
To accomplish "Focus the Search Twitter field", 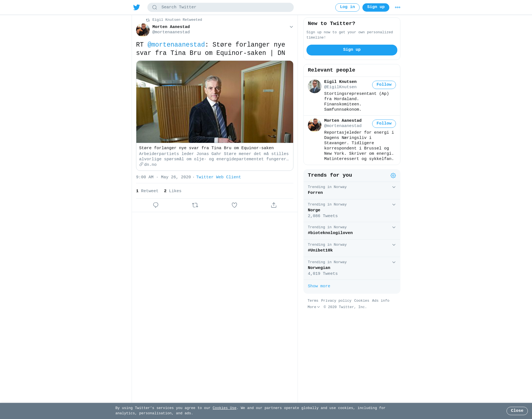I will pyautogui.click(x=221, y=7).
